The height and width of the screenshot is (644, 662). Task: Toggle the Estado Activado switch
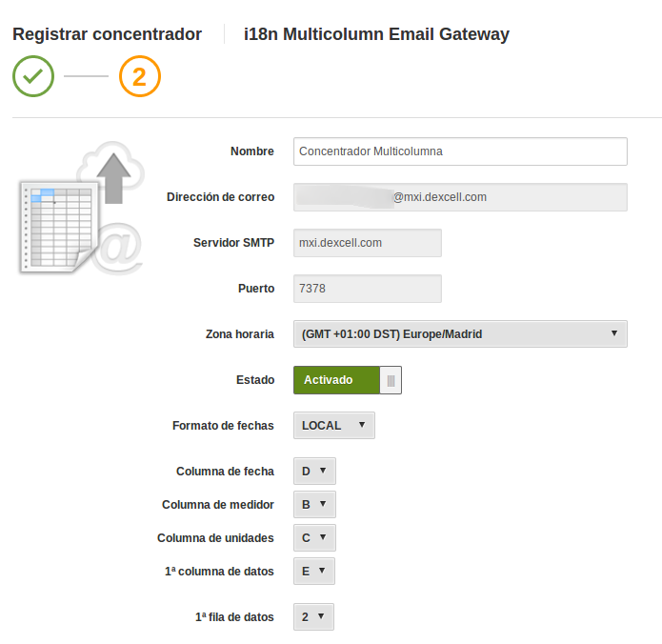coord(348,380)
